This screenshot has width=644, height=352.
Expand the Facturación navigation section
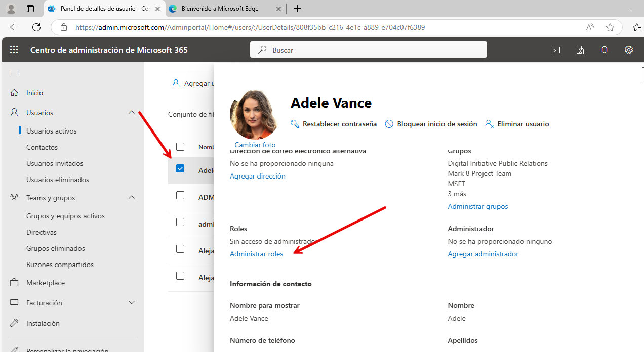(132, 303)
